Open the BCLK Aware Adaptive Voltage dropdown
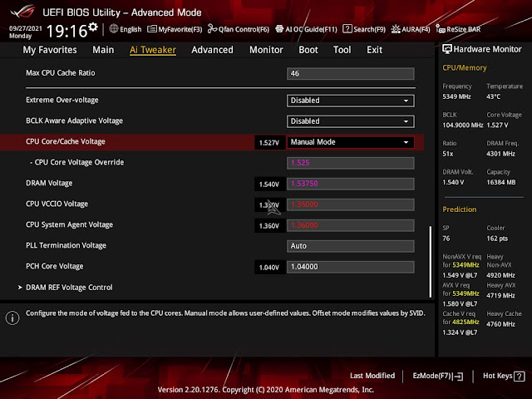The image size is (532, 399). pos(351,121)
